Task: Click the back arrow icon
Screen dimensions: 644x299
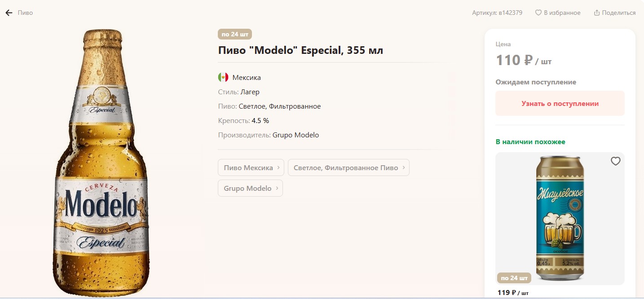Action: 9,13
